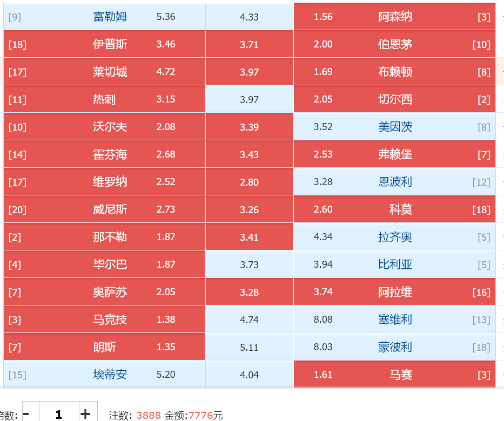The image size is (504, 421).
Task: Deselect 莱切城 home win 4.72
Action: [x=104, y=72]
